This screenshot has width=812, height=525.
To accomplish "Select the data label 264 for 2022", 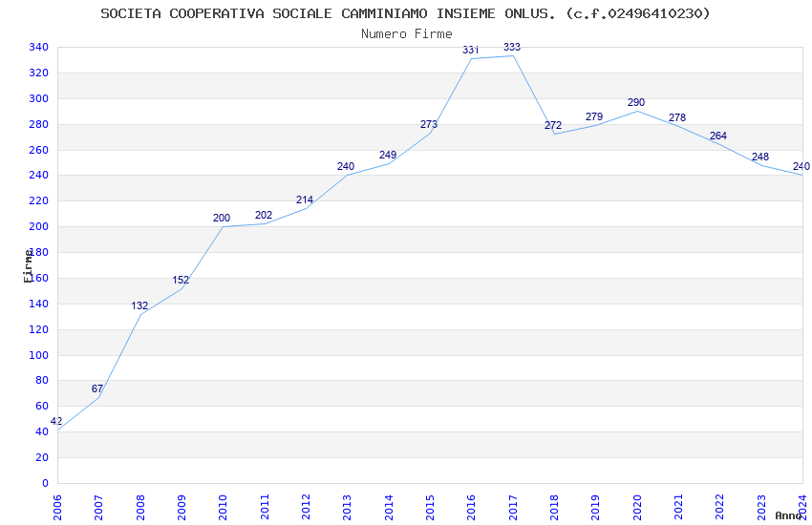I will (x=718, y=136).
